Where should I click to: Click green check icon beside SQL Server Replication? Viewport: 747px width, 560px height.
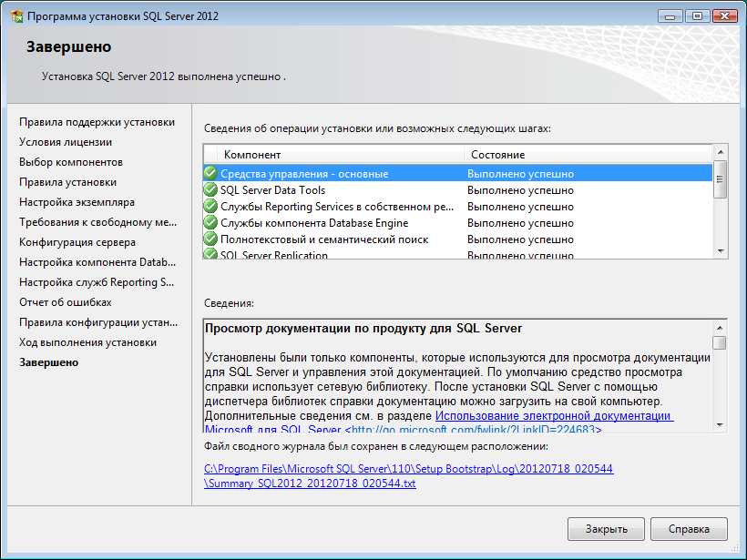[210, 255]
